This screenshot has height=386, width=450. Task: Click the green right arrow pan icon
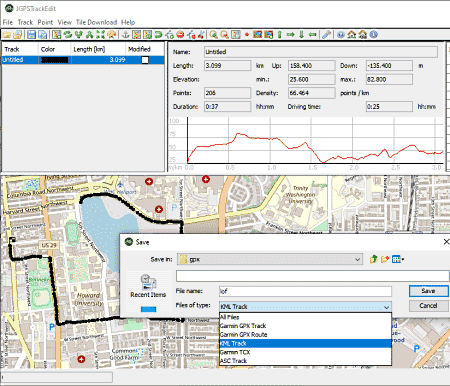click(x=291, y=35)
